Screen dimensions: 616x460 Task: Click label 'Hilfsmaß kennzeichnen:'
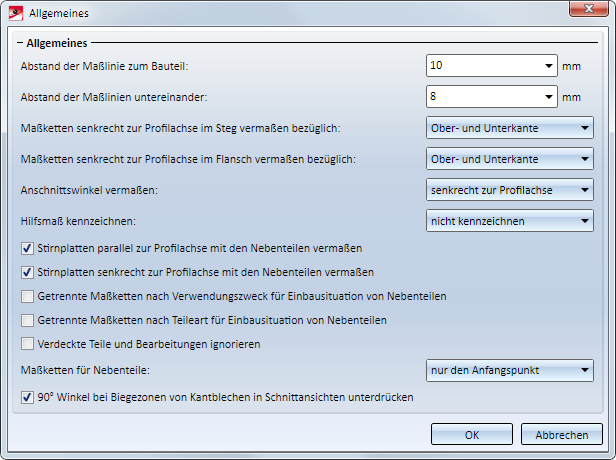pos(78,221)
